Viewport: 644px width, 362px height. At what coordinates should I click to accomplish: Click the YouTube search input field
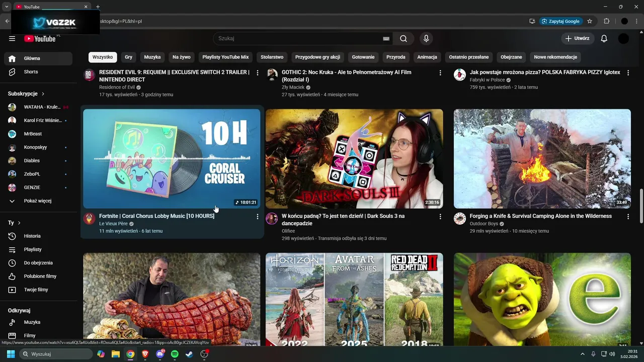pos(299,39)
